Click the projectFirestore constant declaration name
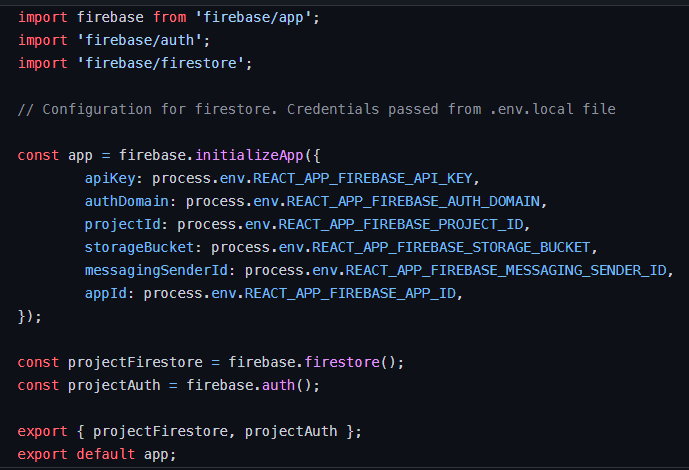Image resolution: width=689 pixels, height=470 pixels. (135, 362)
